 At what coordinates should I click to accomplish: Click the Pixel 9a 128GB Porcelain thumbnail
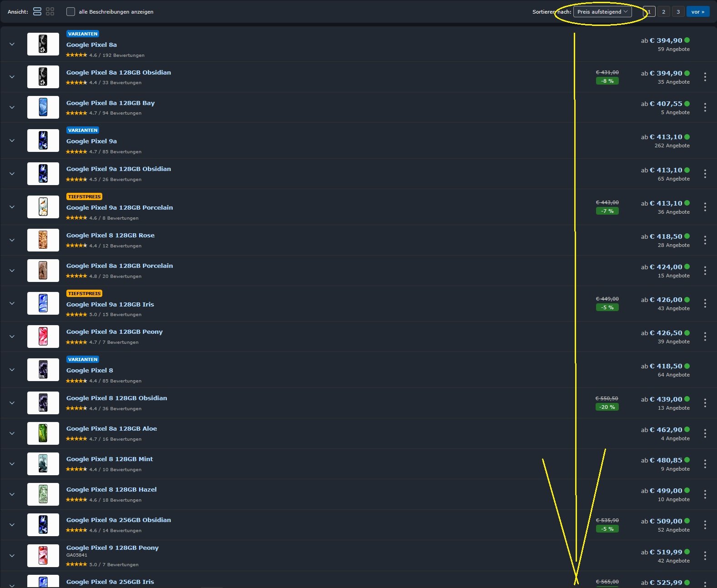(43, 207)
